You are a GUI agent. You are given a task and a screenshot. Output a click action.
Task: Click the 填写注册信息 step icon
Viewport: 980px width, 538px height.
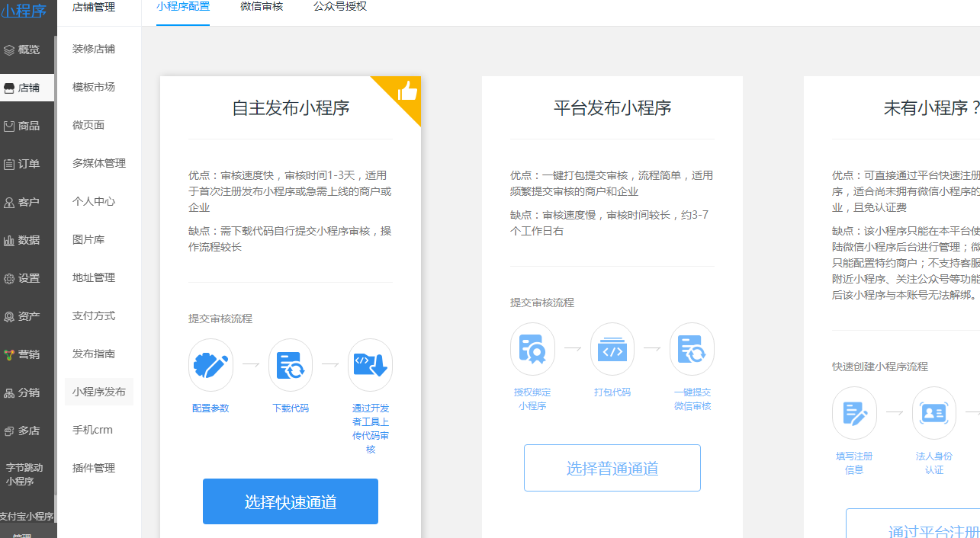click(x=854, y=413)
